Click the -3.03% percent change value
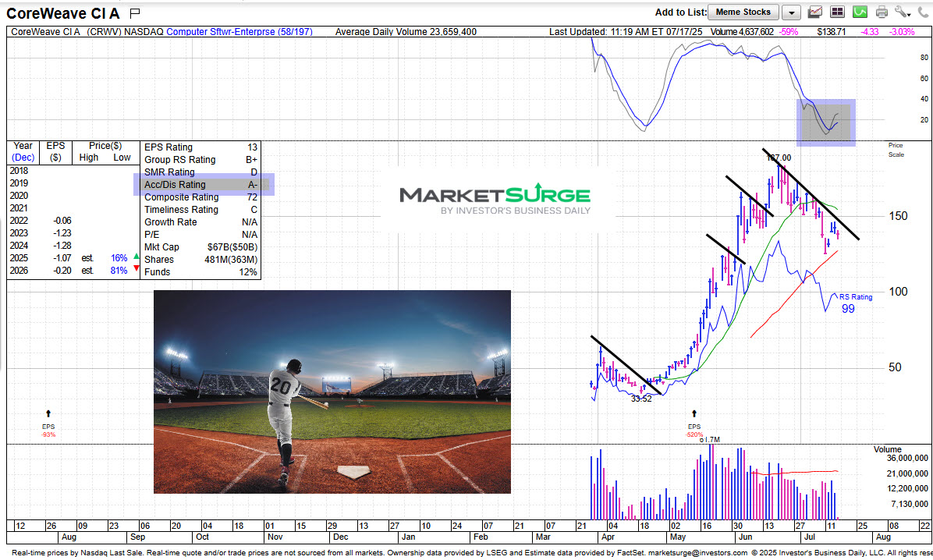Viewport: 933px width, 560px height. click(x=902, y=31)
